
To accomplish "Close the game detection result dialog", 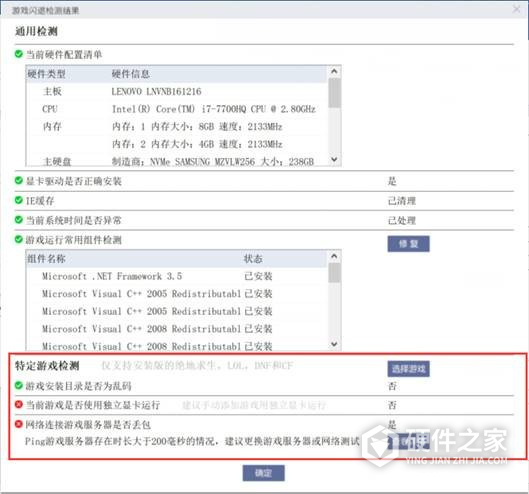I will [x=516, y=9].
